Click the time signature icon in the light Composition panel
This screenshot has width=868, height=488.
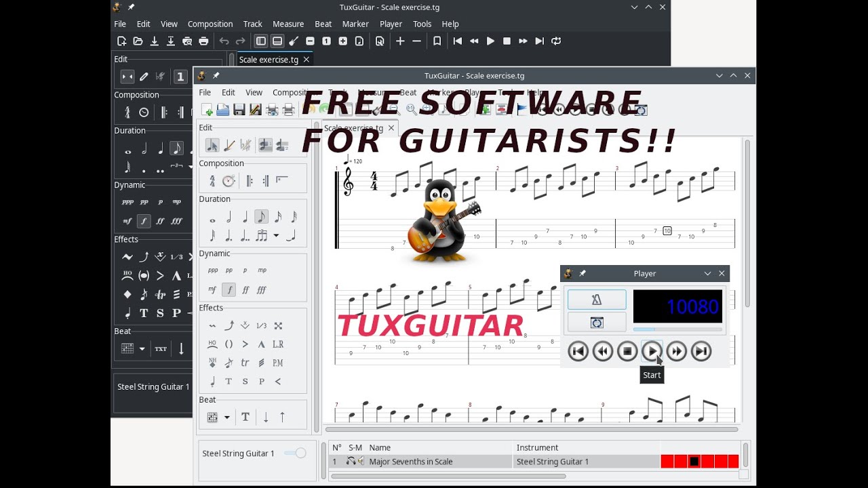coord(212,181)
